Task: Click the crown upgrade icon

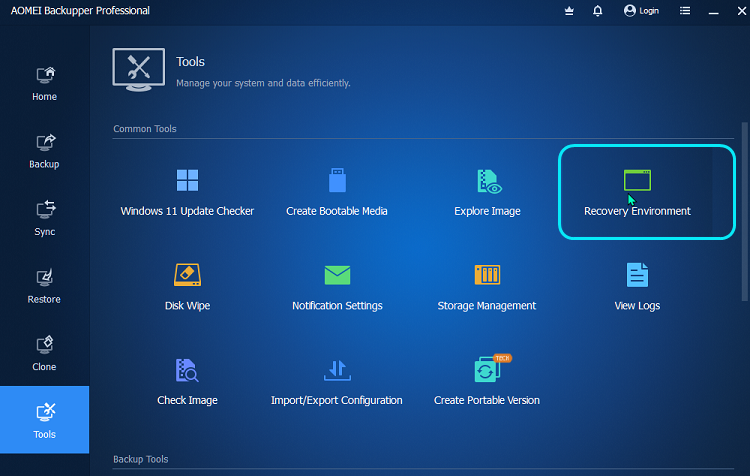Action: pos(569,11)
